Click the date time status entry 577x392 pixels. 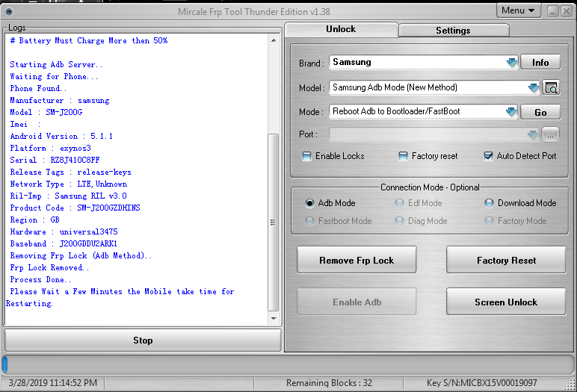pos(52,383)
